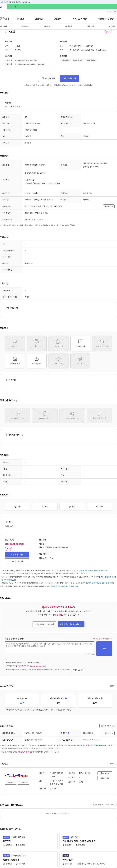Click 고용24 입사지원 under 접수 마감일
The width and height of the screenshot is (117, 868).
click(17, 555)
